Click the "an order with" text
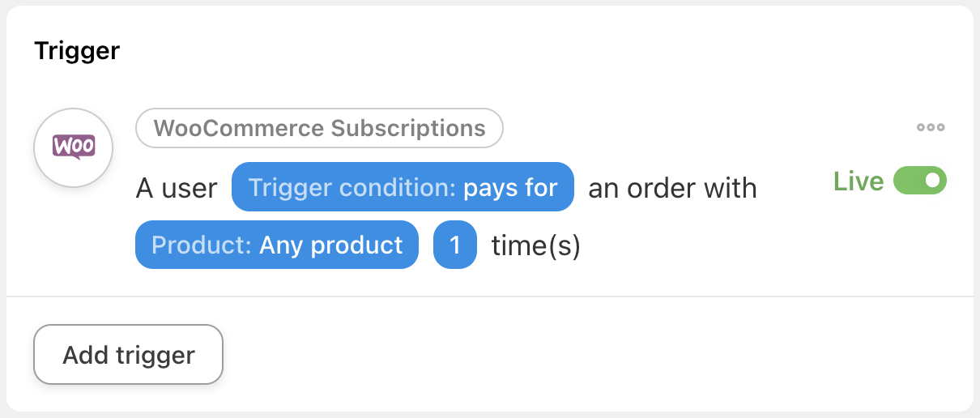 coord(672,188)
